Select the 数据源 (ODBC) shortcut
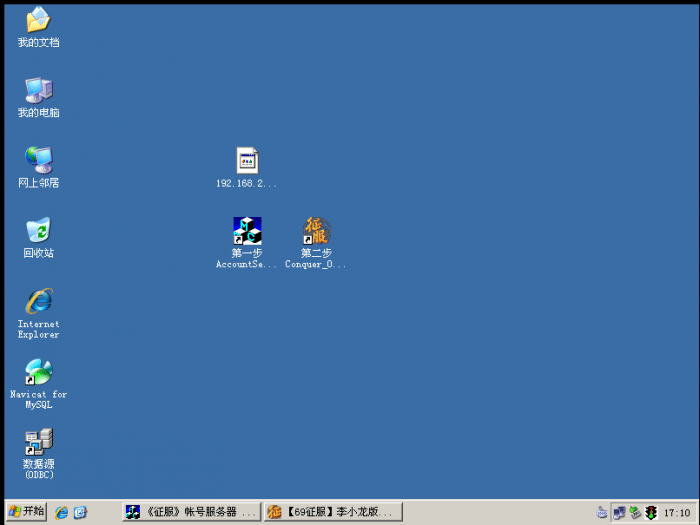The image size is (700, 525). (x=38, y=442)
